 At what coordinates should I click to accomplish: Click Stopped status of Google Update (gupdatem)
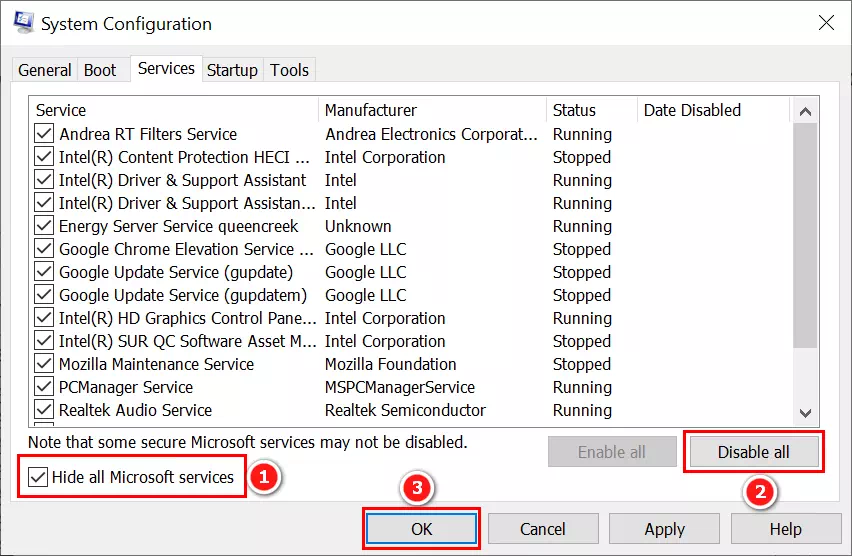pos(582,295)
